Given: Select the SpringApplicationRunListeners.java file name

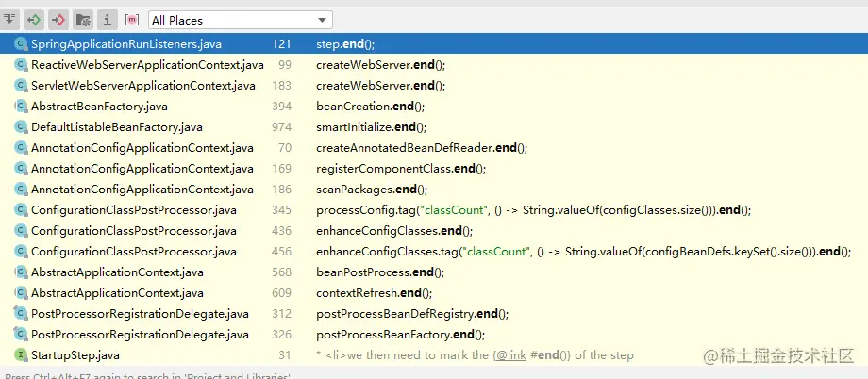Looking at the screenshot, I should [x=126, y=44].
